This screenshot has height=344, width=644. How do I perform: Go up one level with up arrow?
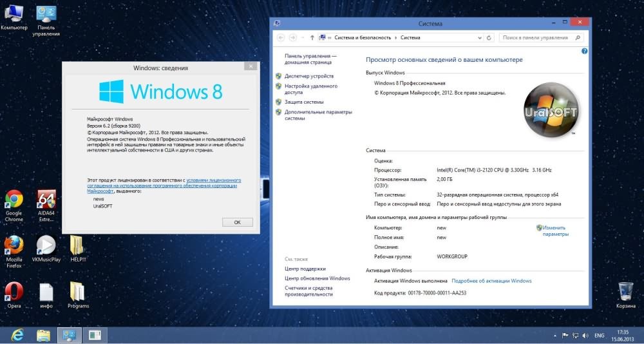(312, 38)
